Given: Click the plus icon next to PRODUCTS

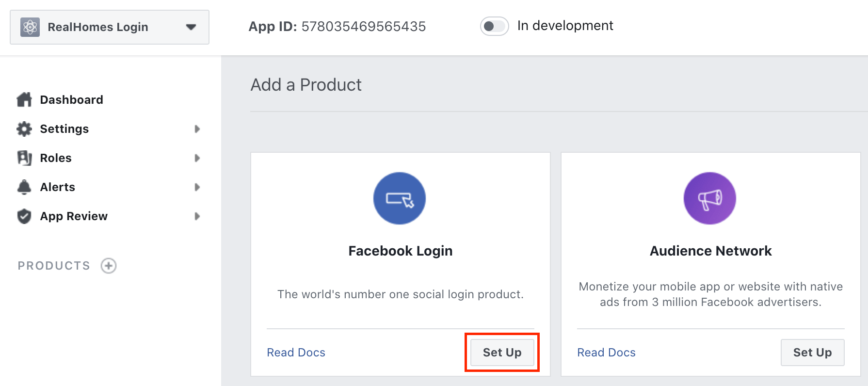Looking at the screenshot, I should tap(109, 266).
